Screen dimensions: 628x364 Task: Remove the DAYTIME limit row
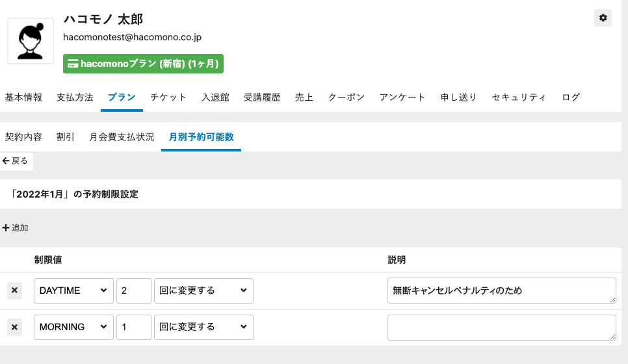[x=14, y=291]
